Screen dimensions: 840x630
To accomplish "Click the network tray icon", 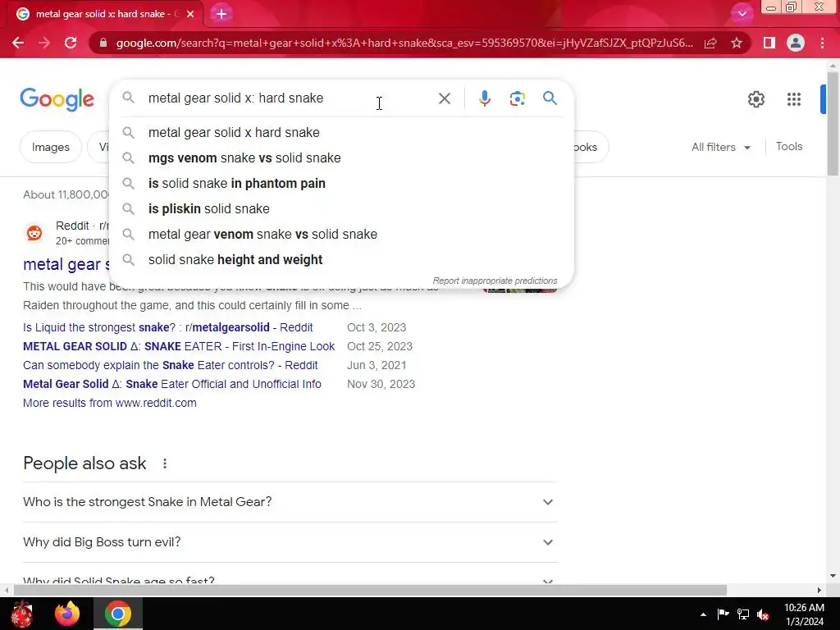I will click(x=743, y=614).
